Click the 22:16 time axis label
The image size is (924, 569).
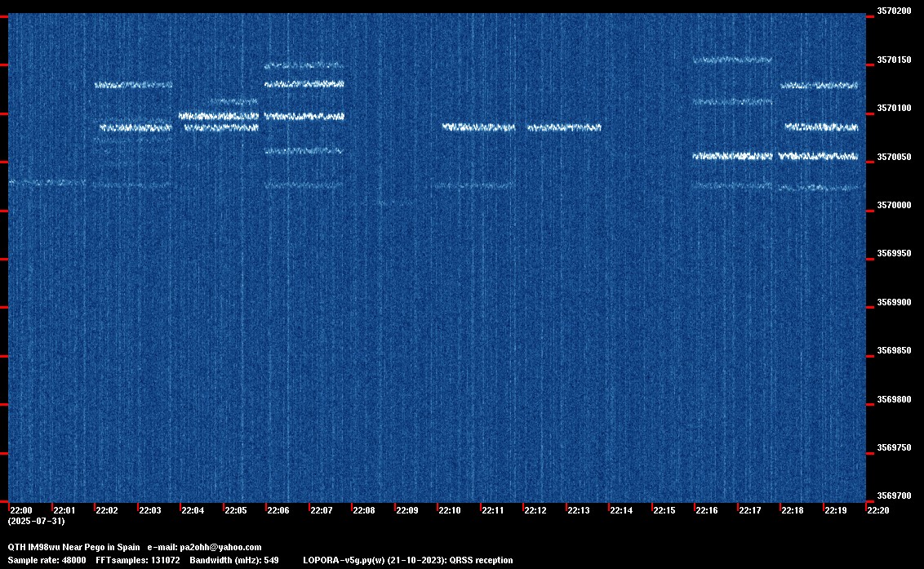pos(707,510)
